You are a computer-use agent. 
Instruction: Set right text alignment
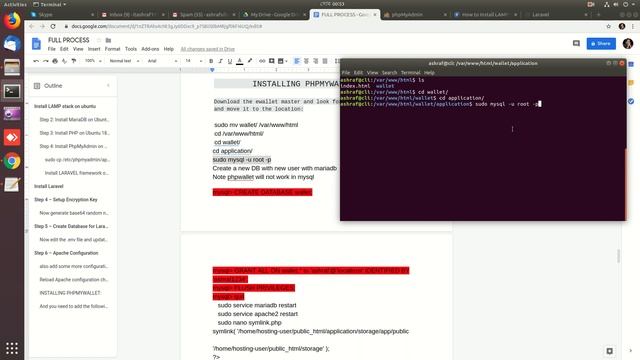point(316,61)
